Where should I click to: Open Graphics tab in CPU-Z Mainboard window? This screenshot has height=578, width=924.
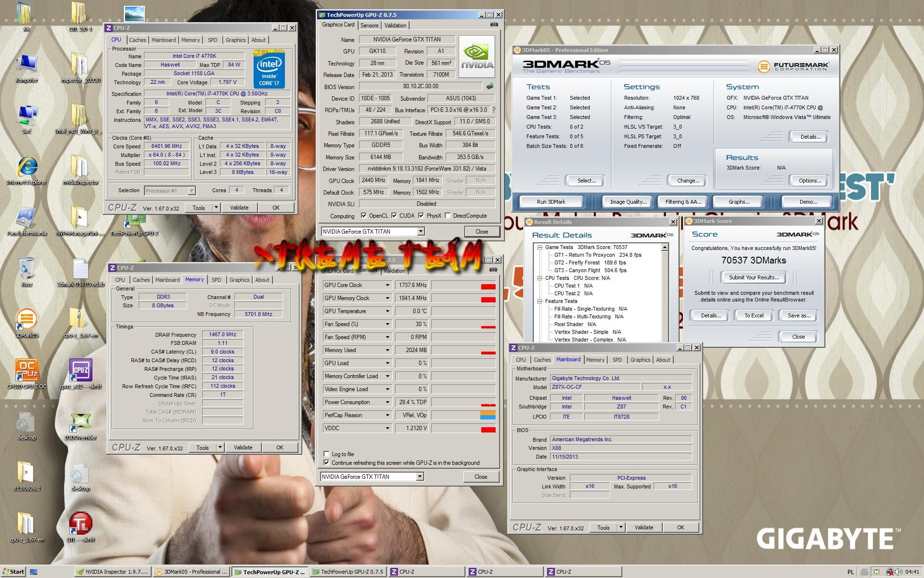(640, 360)
